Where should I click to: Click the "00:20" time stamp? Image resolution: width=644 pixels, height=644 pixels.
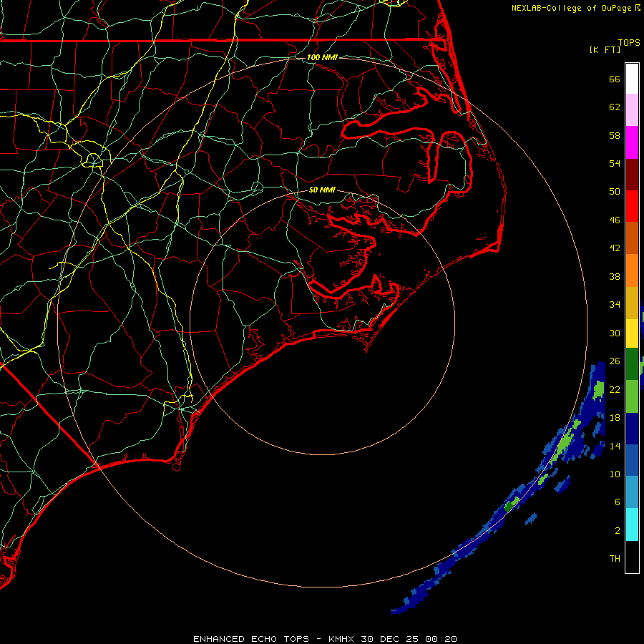pos(441,639)
